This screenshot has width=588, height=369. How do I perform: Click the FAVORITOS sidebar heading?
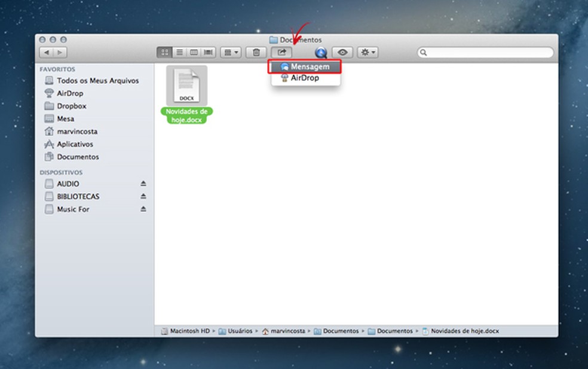point(57,69)
